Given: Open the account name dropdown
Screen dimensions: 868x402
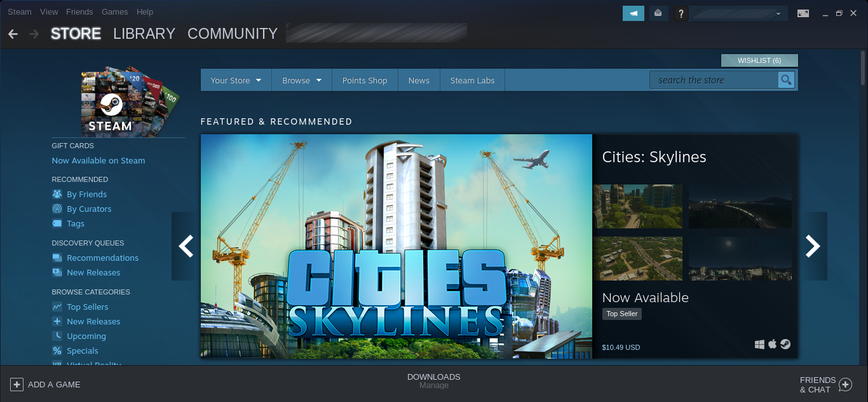Looking at the screenshot, I should pyautogui.click(x=738, y=13).
